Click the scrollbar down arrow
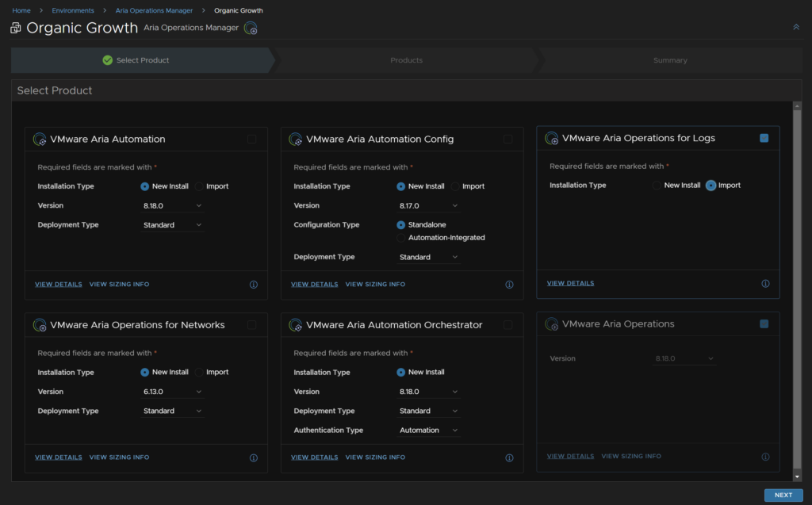This screenshot has height=505, width=812. [x=797, y=476]
